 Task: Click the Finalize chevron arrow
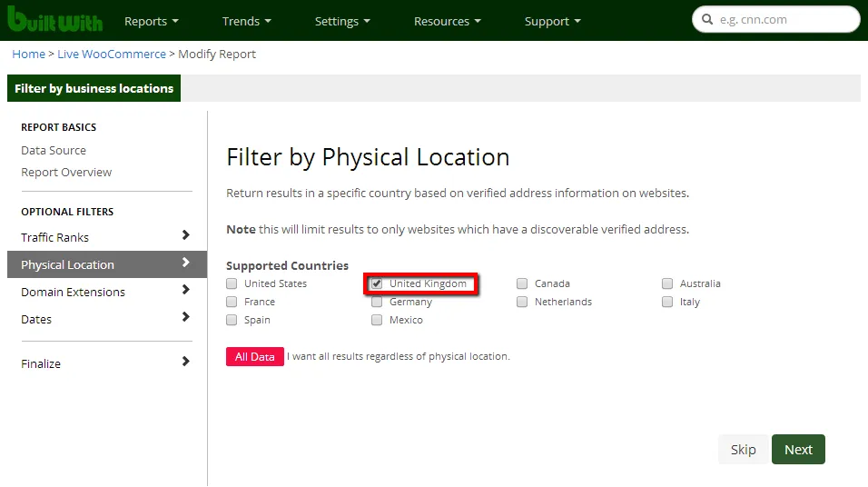click(185, 363)
